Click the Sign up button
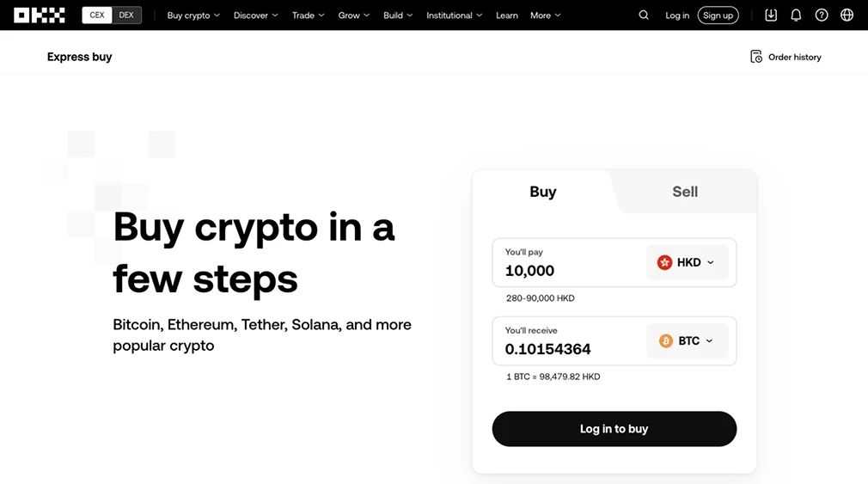 pyautogui.click(x=718, y=15)
